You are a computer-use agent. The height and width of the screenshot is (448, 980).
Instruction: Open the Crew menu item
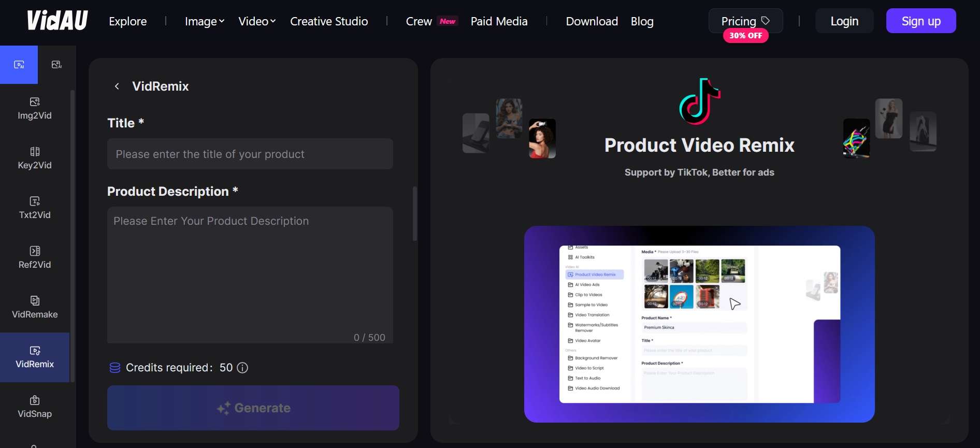[x=419, y=21]
